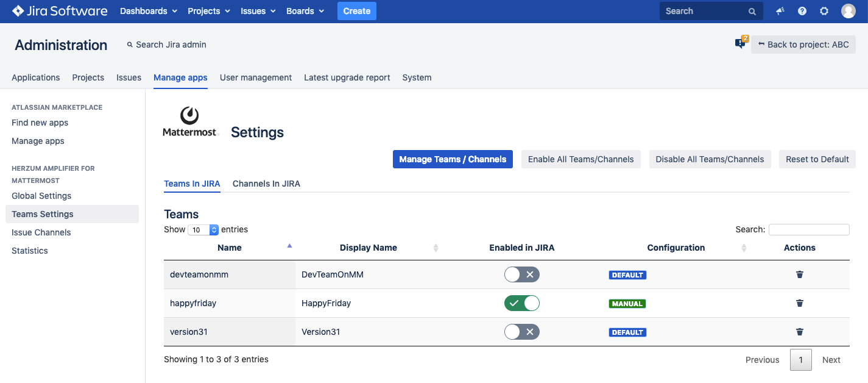Open the Jira help question mark icon
Image resolution: width=868 pixels, height=383 pixels.
tap(802, 11)
